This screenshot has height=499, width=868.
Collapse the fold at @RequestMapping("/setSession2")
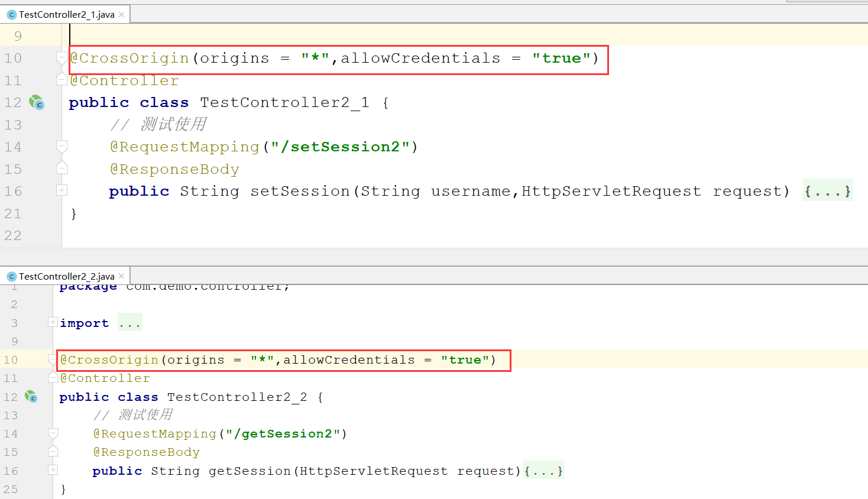point(61,147)
